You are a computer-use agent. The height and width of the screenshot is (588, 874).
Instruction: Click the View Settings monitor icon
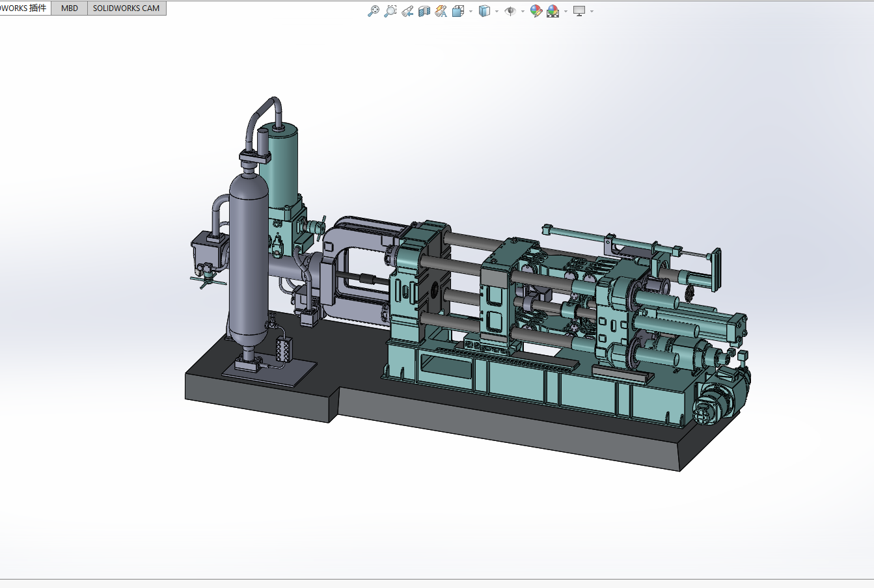coord(579,11)
